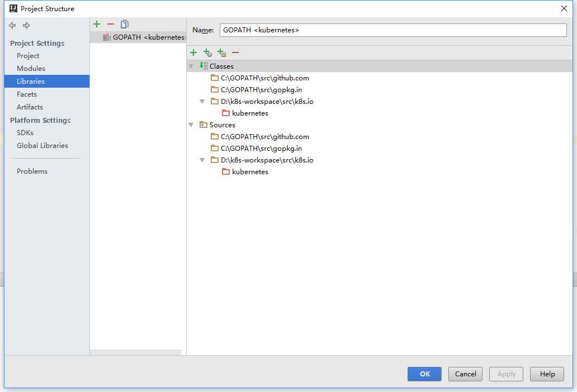
Task: Click folder icon for k8s.io under Sources
Action: [215, 160]
